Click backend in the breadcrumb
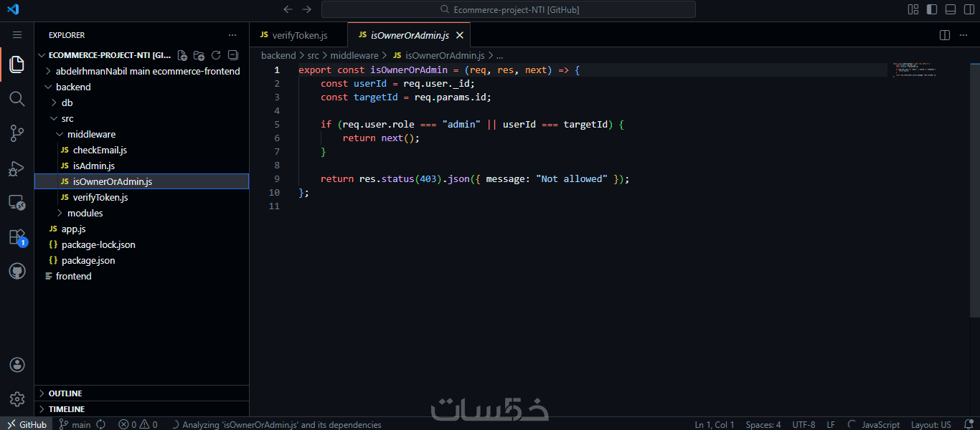980x430 pixels. pos(278,55)
